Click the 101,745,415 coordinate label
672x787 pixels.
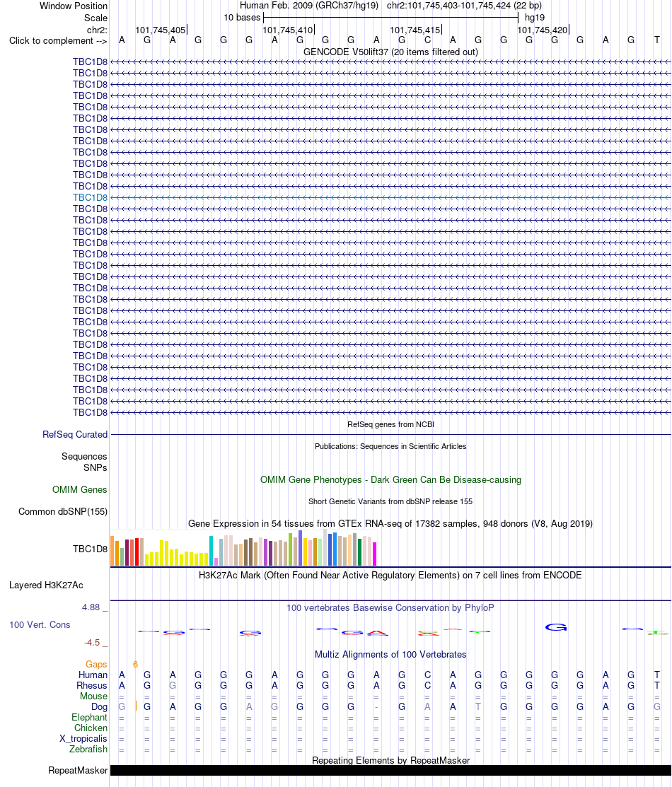coord(415,30)
